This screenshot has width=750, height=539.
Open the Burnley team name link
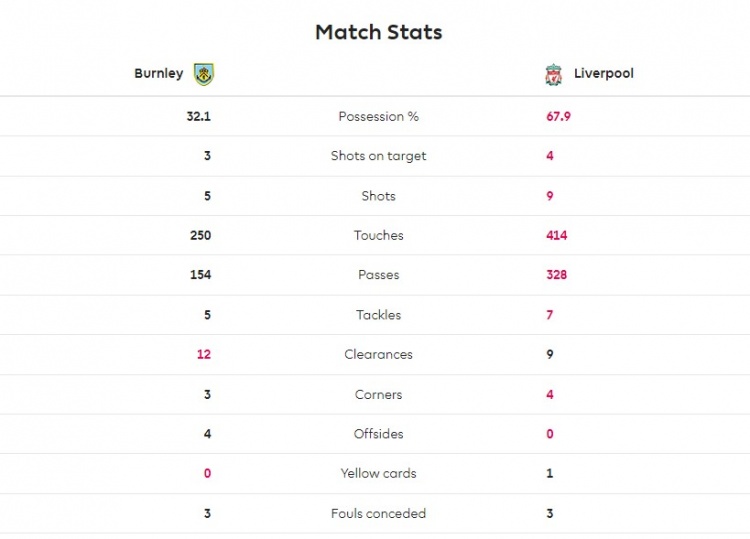[x=159, y=73]
